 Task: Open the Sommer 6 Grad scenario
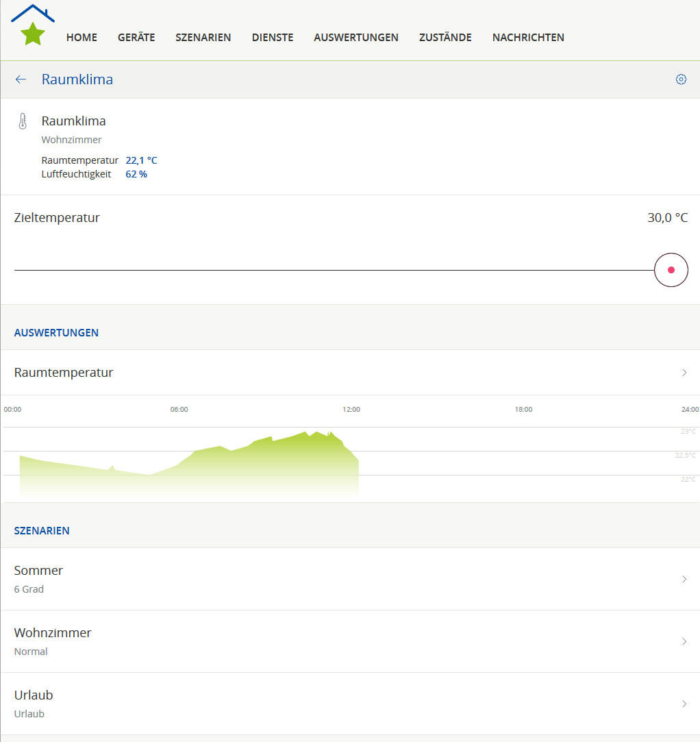point(350,579)
